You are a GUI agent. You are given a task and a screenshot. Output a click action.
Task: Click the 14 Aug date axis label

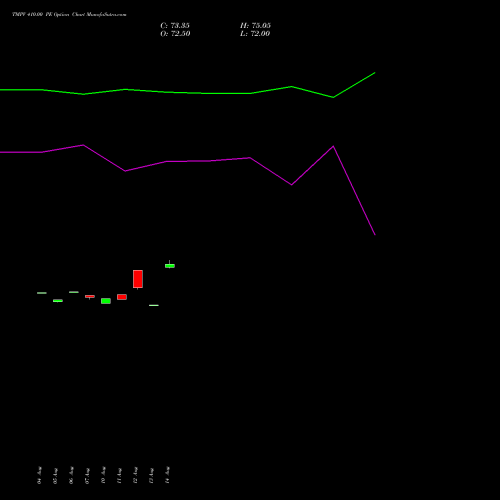pos(167,475)
